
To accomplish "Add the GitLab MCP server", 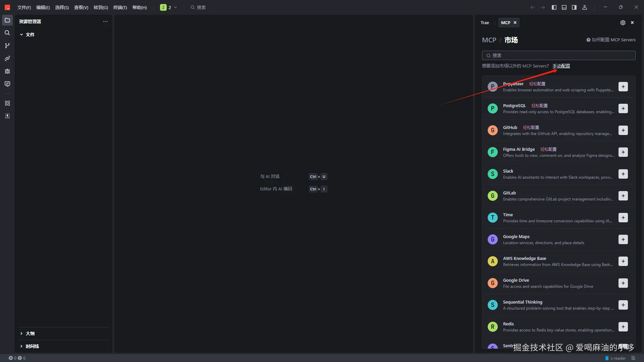I will click(x=623, y=196).
